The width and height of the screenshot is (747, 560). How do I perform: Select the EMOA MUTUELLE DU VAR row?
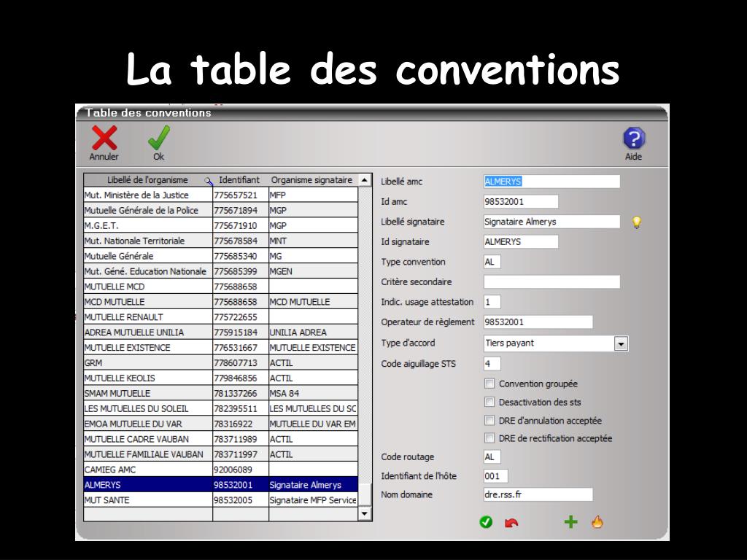point(220,424)
